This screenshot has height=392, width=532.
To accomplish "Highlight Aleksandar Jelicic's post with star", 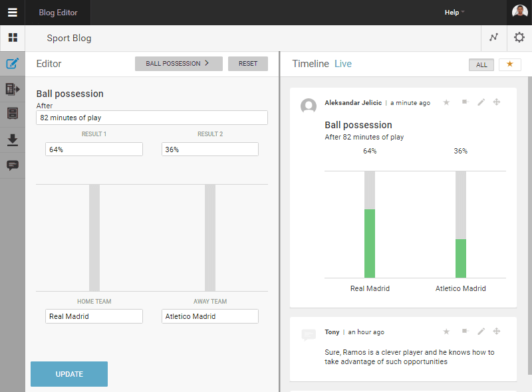I will pos(446,102).
